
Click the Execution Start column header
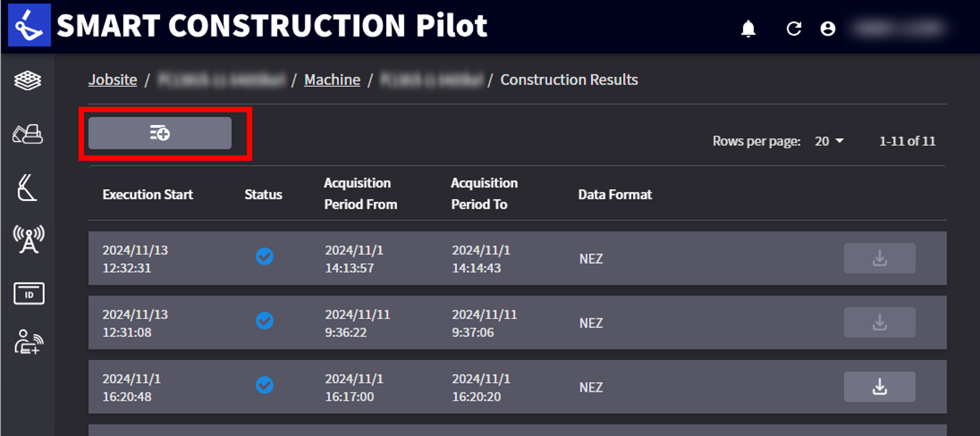coord(148,194)
